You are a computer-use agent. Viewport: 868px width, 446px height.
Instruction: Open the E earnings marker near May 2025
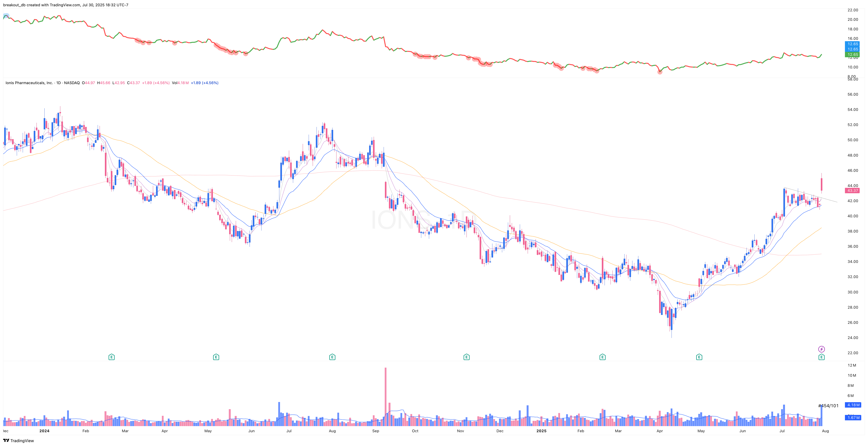coord(700,357)
